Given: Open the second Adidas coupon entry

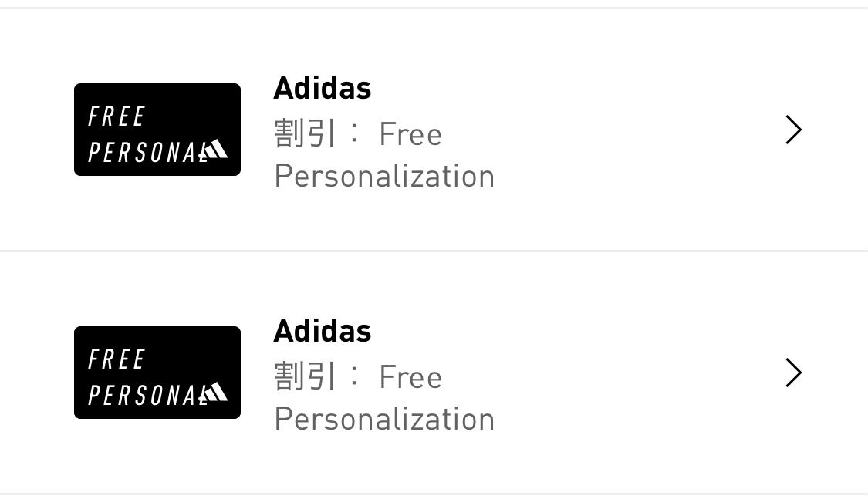Looking at the screenshot, I should point(434,373).
